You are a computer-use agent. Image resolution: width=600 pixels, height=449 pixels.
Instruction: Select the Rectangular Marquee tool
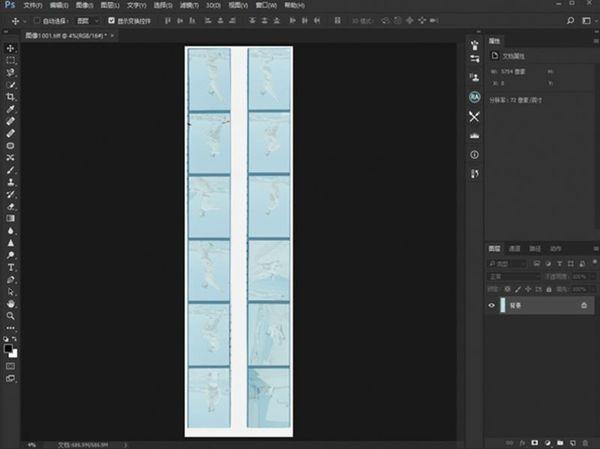pyautogui.click(x=10, y=60)
